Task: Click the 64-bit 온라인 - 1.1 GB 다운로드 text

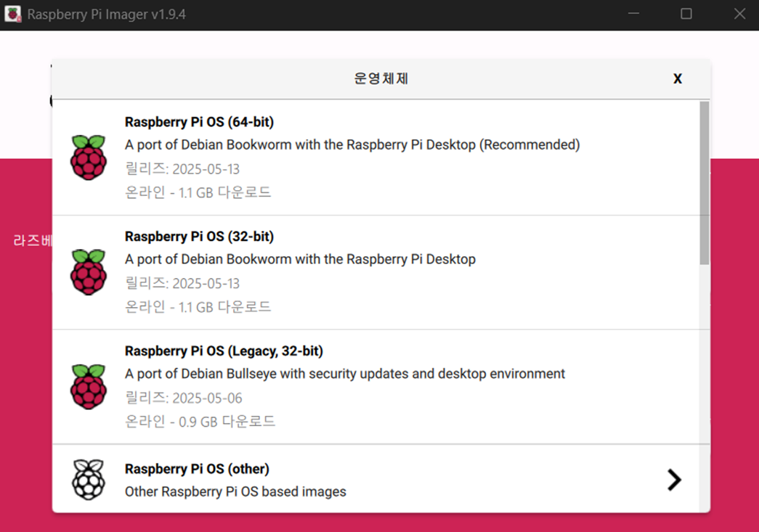Action: (x=198, y=192)
